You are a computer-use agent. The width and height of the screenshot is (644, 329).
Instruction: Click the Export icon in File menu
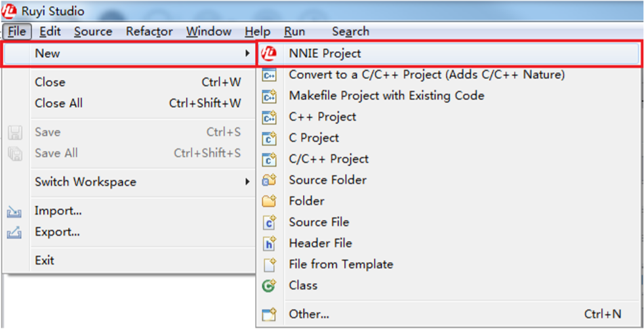14,232
